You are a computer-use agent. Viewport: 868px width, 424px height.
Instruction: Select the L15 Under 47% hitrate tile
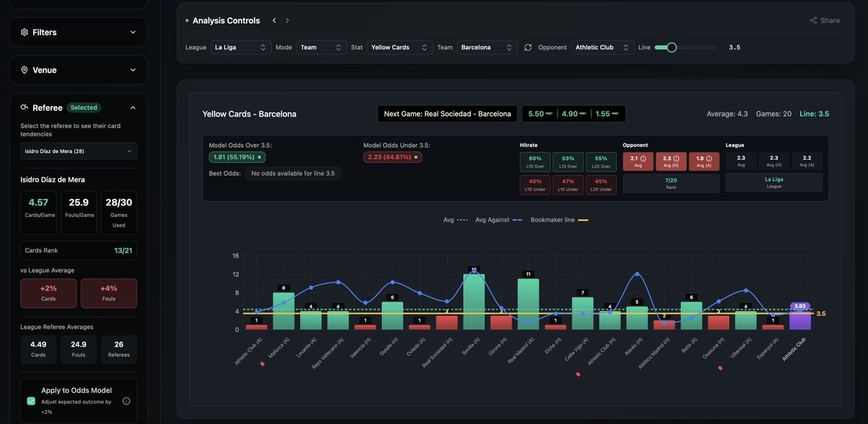tap(568, 185)
